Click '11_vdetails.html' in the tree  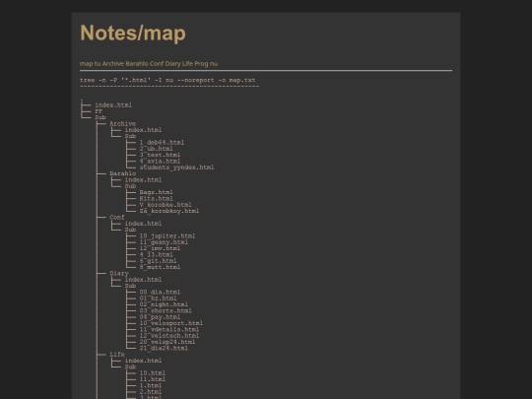(169, 329)
